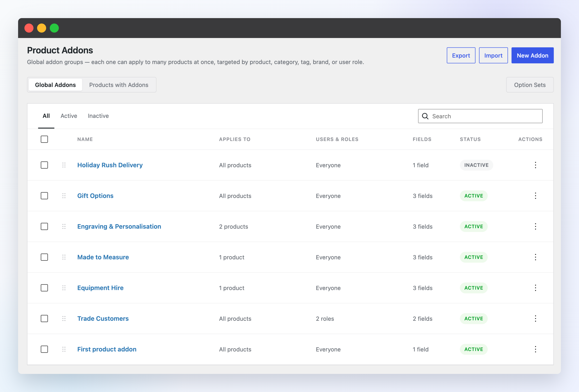Viewport: 579px width, 392px height.
Task: Filter list by Inactive addons
Action: pos(98,116)
